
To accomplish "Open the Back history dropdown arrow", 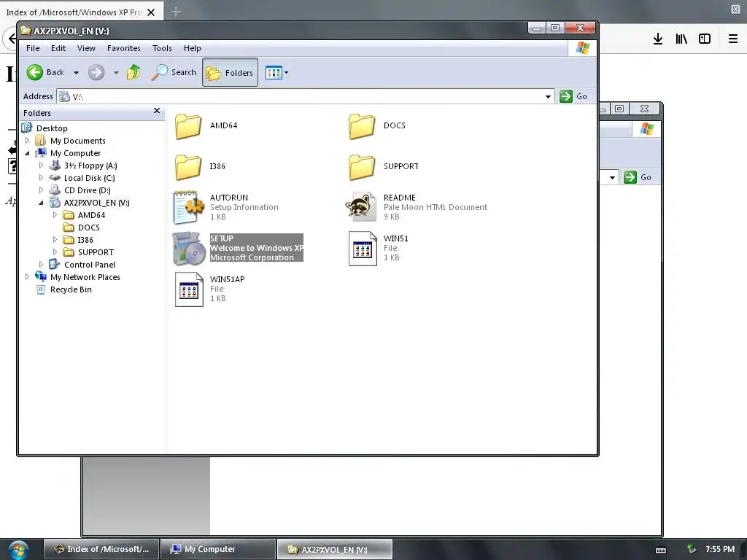I will click(x=76, y=73).
